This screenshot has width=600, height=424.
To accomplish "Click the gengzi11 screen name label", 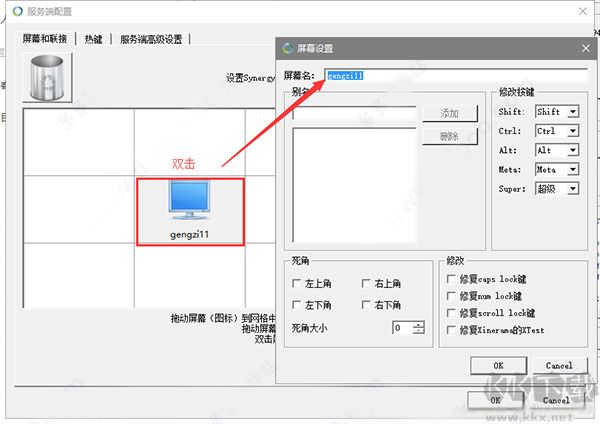I will click(189, 234).
